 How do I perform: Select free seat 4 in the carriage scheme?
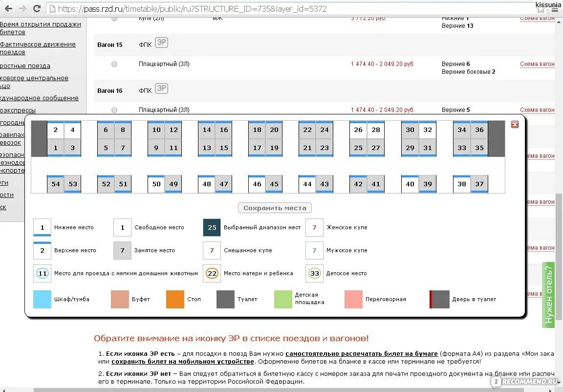tap(72, 130)
